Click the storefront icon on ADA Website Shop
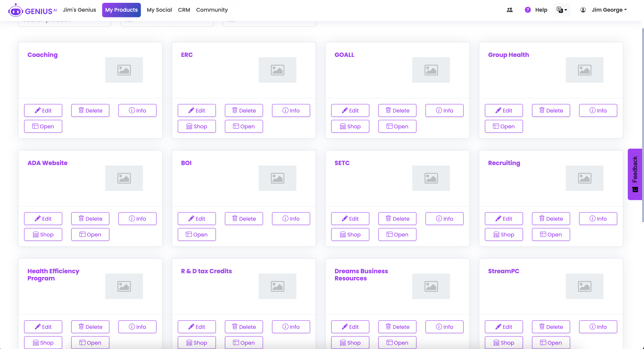Image resolution: width=644 pixels, height=349 pixels. pos(36,235)
